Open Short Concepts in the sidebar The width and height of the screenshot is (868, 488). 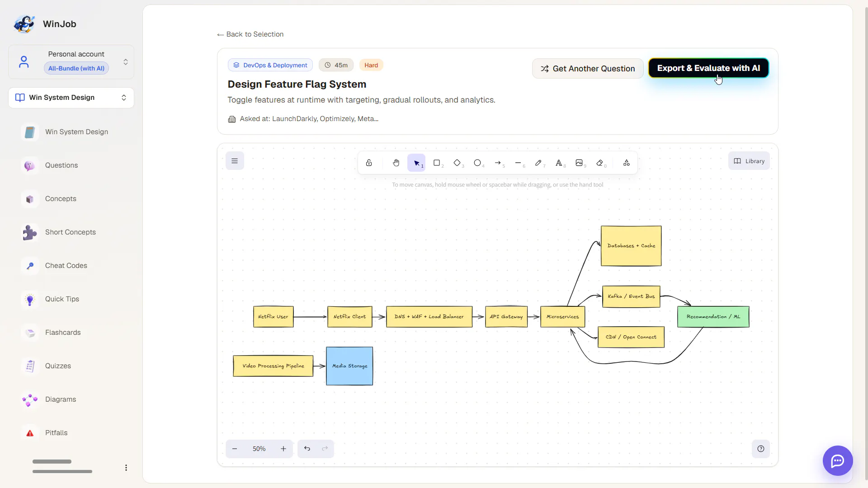point(71,232)
